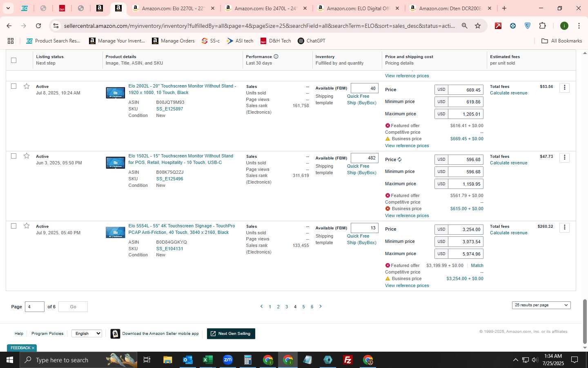The height and width of the screenshot is (368, 588).
Task: Click the page number input box
Action: coord(35,307)
